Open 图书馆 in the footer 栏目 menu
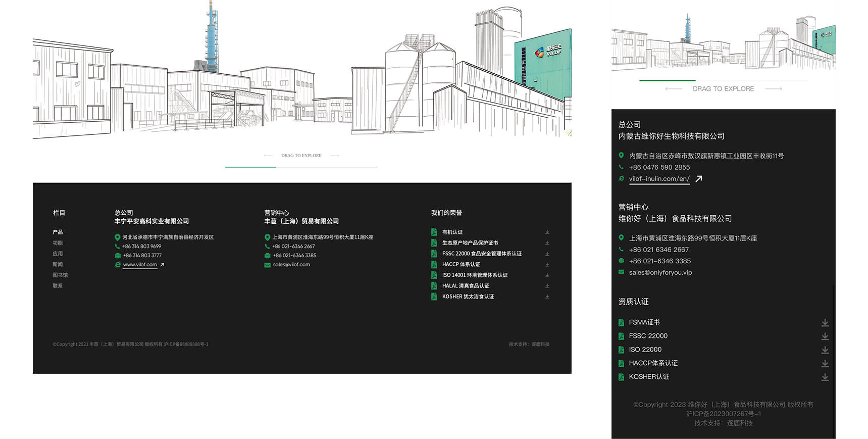868x439 pixels. click(x=60, y=275)
